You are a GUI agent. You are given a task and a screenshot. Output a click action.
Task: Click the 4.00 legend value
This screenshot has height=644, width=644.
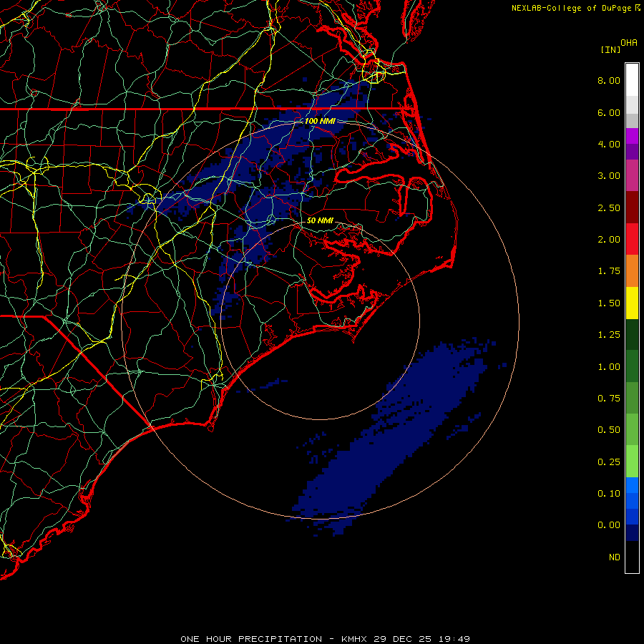click(x=609, y=144)
